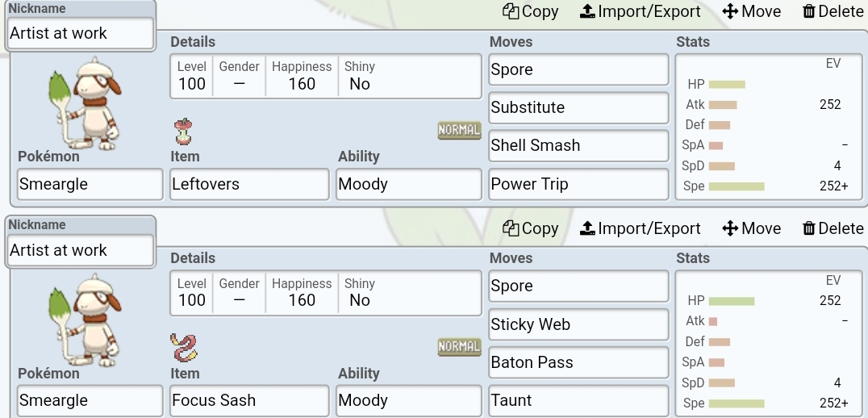Click Import/Export on the first Smeargle set
The width and height of the screenshot is (868, 418).
point(640,11)
